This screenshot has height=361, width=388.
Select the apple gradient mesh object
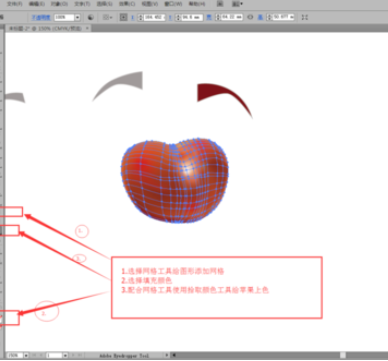click(174, 180)
